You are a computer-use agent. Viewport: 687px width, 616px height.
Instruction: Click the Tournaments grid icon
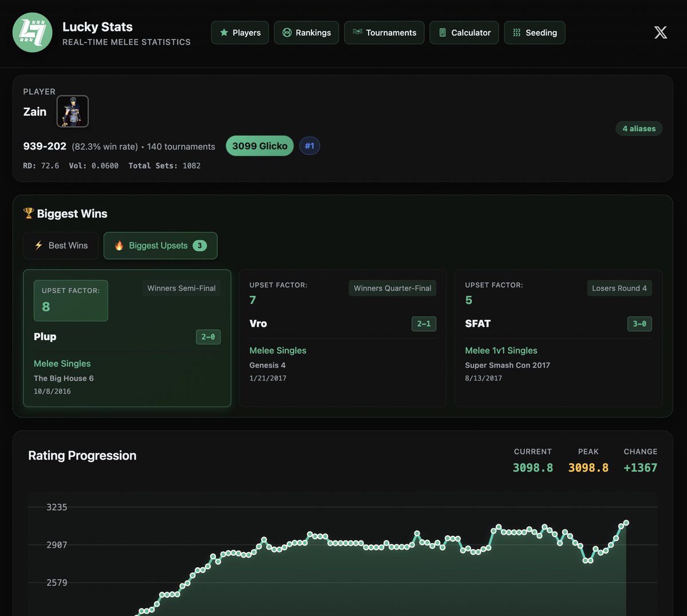[x=357, y=32]
